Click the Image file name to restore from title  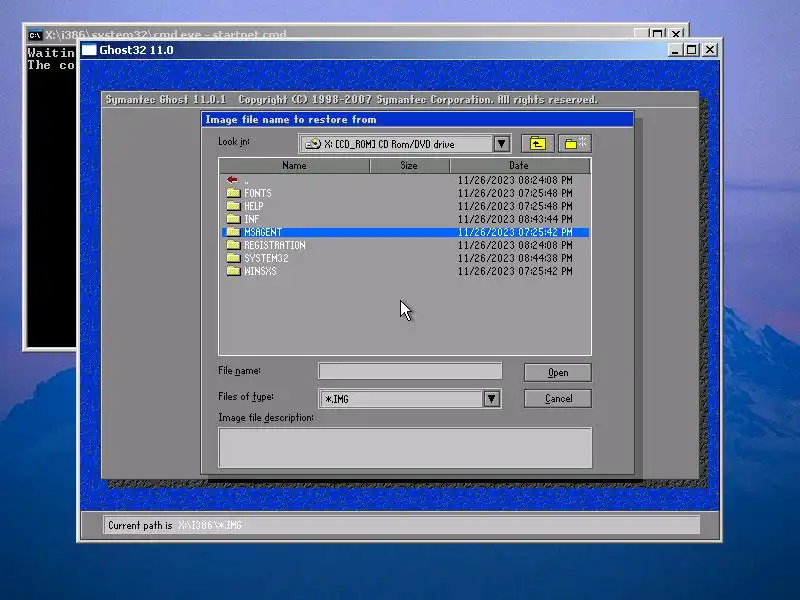tap(291, 119)
